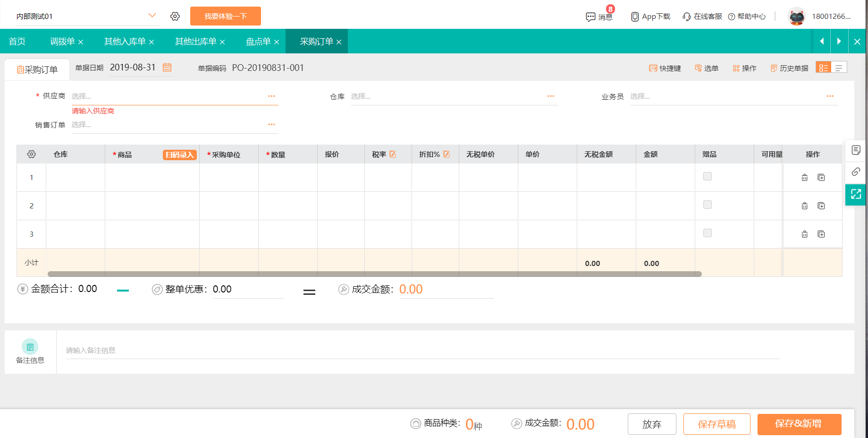
Task: Delete row 1 with trash icon
Action: coord(805,178)
